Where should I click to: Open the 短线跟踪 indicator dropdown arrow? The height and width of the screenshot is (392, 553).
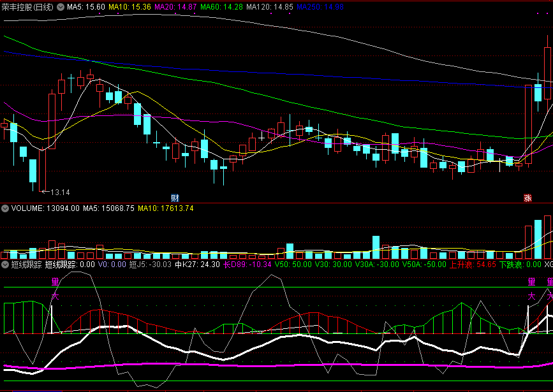[x=5, y=265]
